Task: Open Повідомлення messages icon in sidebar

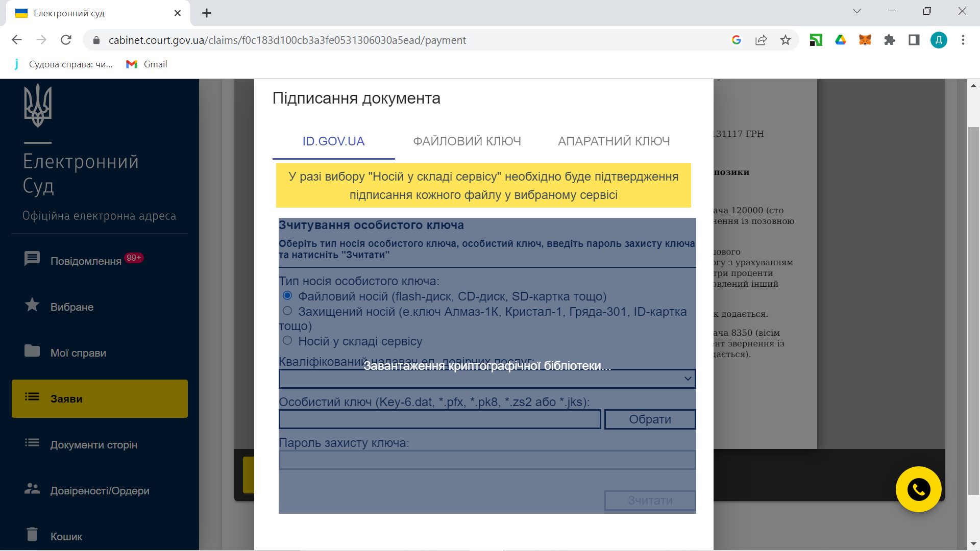Action: [x=32, y=259]
